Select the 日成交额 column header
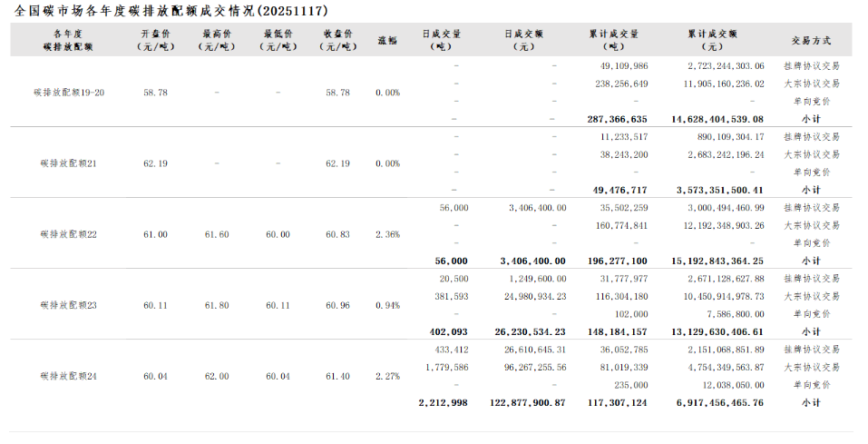This screenshot has width=868, height=444. [524, 40]
